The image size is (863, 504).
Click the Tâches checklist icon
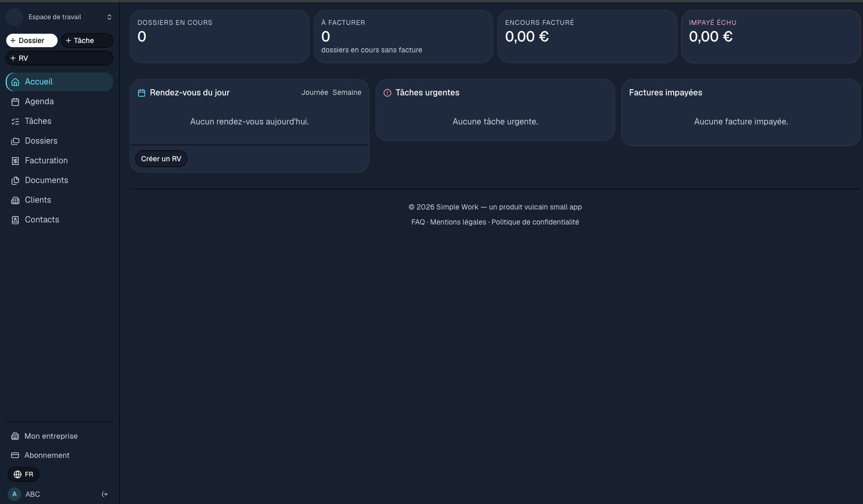click(16, 121)
